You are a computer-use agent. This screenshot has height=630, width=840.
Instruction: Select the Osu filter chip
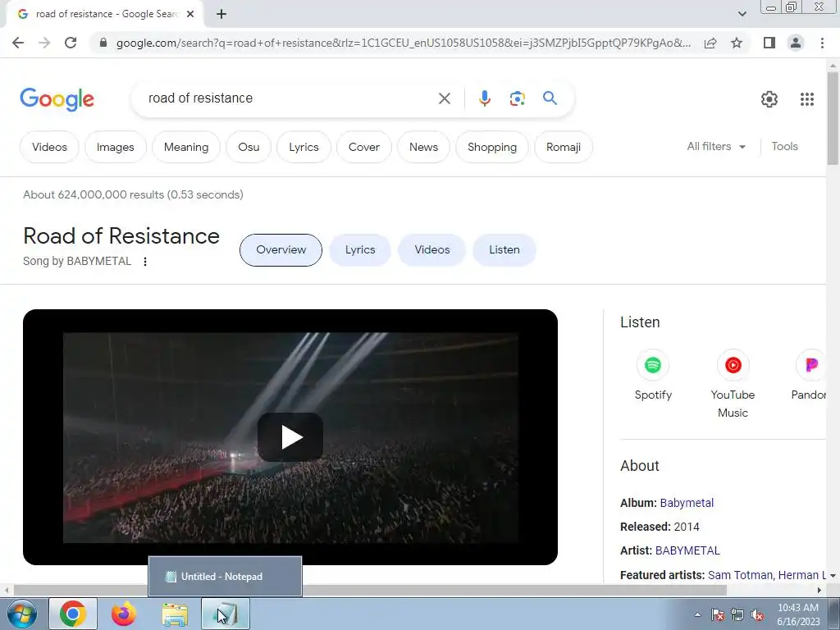tap(249, 147)
